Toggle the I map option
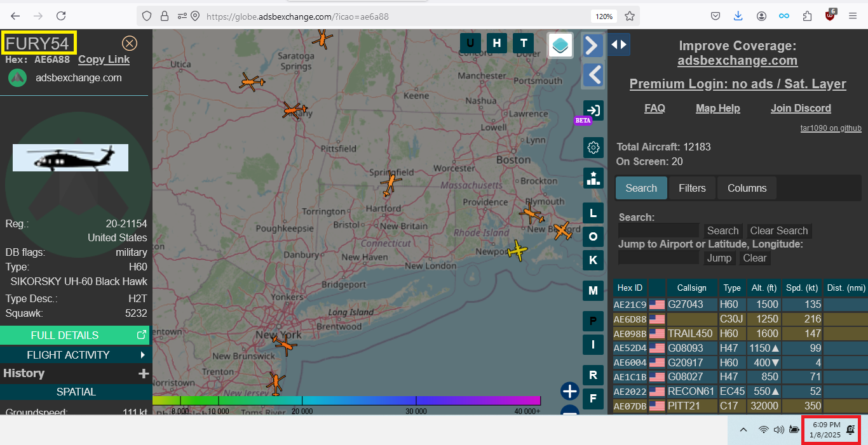 [593, 345]
